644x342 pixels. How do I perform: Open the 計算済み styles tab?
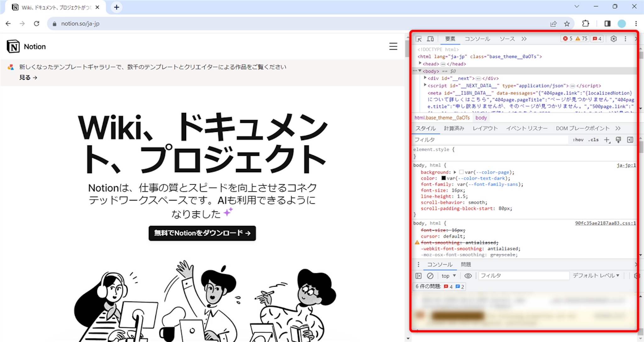[x=454, y=128]
